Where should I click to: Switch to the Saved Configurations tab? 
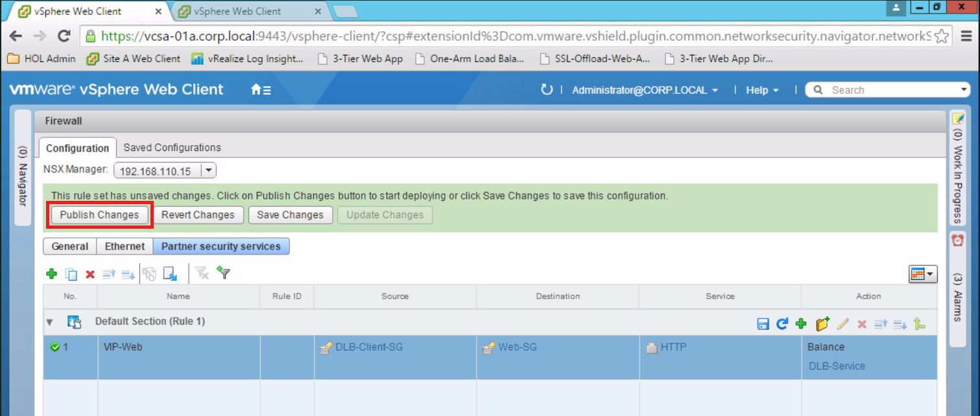coord(172,147)
